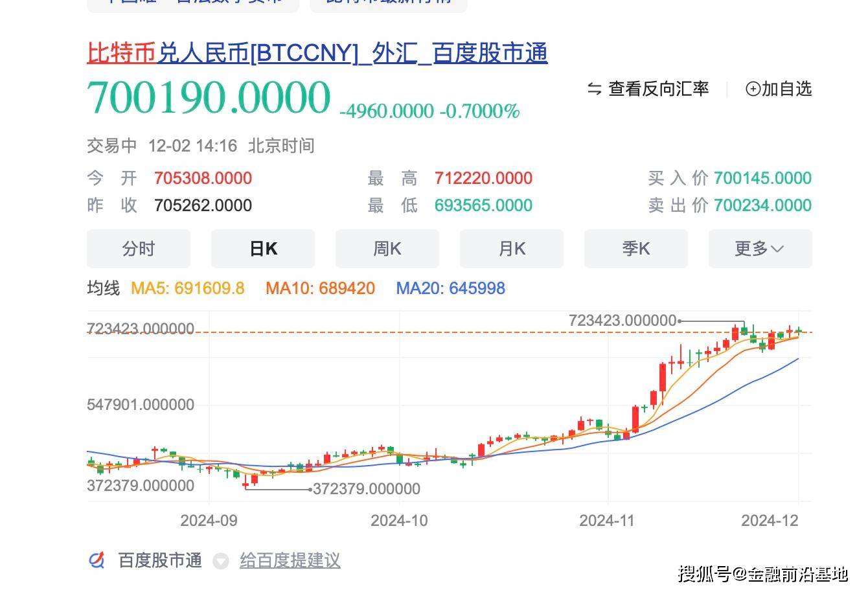
Task: Click the 买入价 value 700145.0000
Action: [x=762, y=178]
